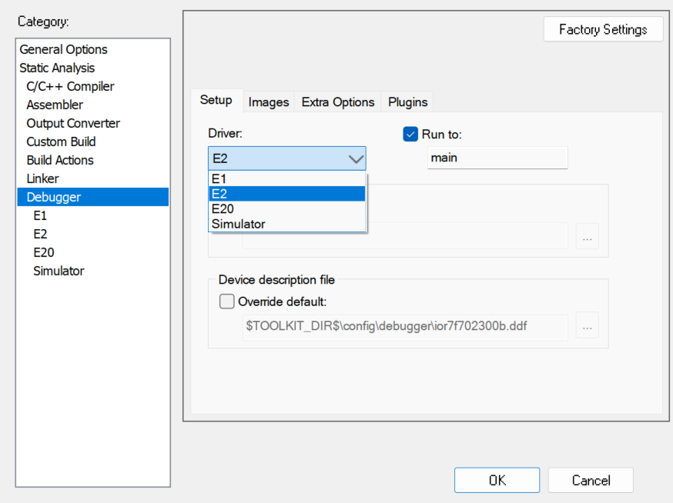The width and height of the screenshot is (673, 503).
Task: Select General Options category
Action: [x=63, y=49]
